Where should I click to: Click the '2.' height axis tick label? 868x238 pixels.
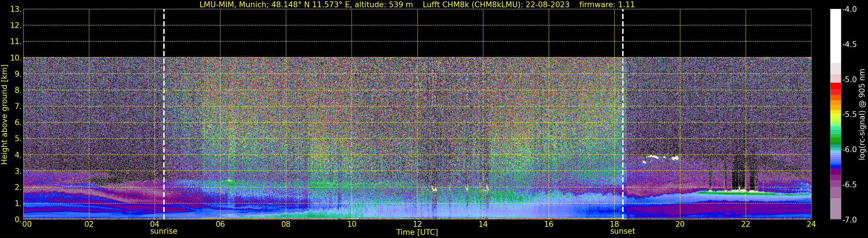pyautogui.click(x=18, y=188)
